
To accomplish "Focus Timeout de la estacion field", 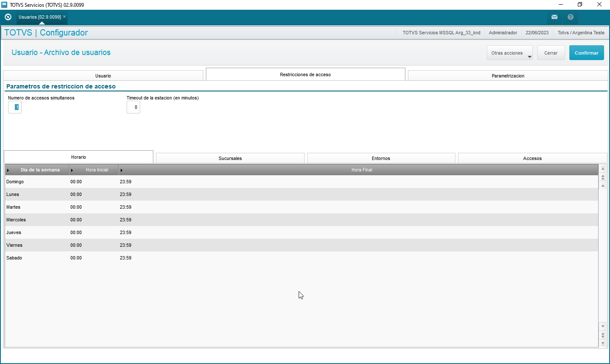I will pos(133,107).
